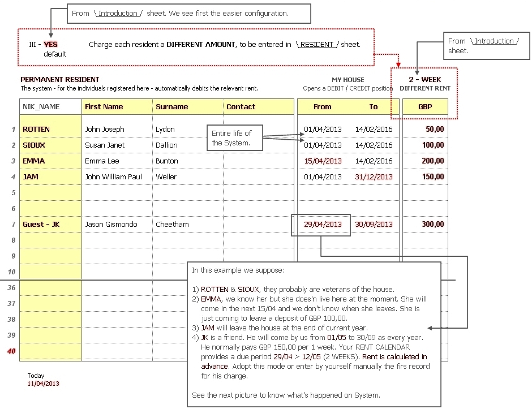Click rent amount 300,00
The width and height of the screenshot is (532, 409).
[x=433, y=224]
